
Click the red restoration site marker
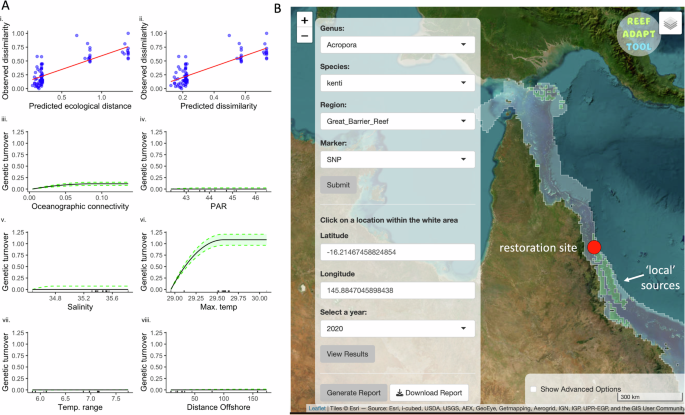click(x=594, y=247)
